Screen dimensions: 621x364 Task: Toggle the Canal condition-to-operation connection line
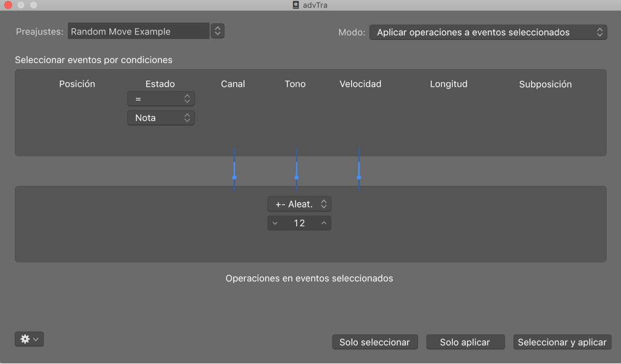[x=234, y=177]
